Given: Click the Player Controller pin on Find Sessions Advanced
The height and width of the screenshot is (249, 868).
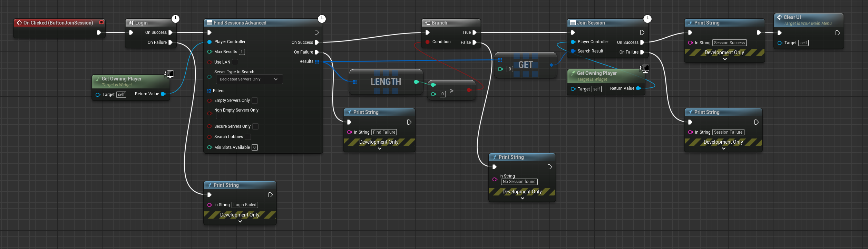Looking at the screenshot, I should [x=209, y=42].
